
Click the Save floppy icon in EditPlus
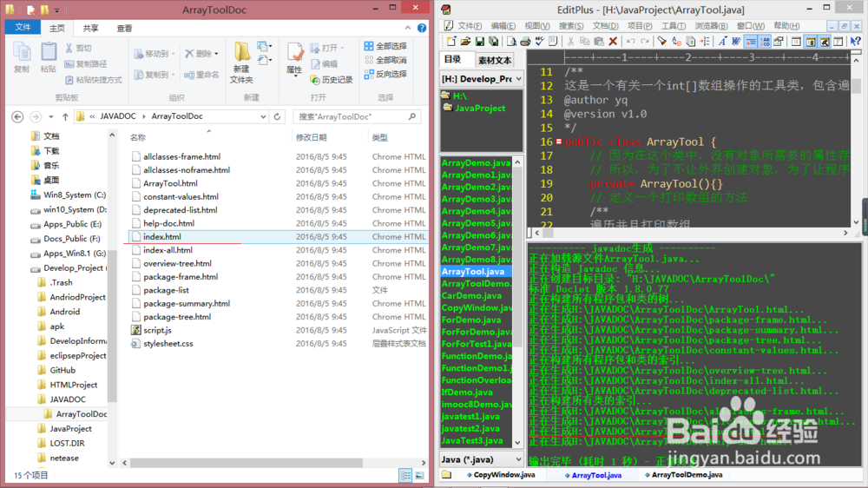[480, 42]
